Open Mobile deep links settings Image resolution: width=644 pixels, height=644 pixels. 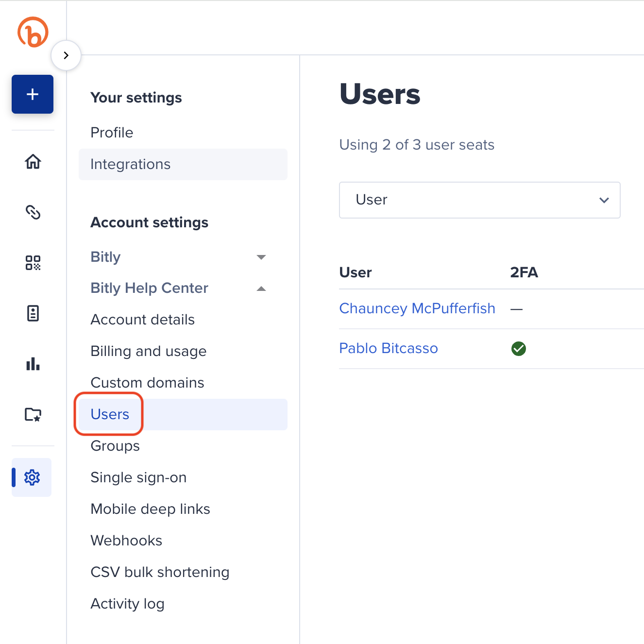tap(151, 509)
